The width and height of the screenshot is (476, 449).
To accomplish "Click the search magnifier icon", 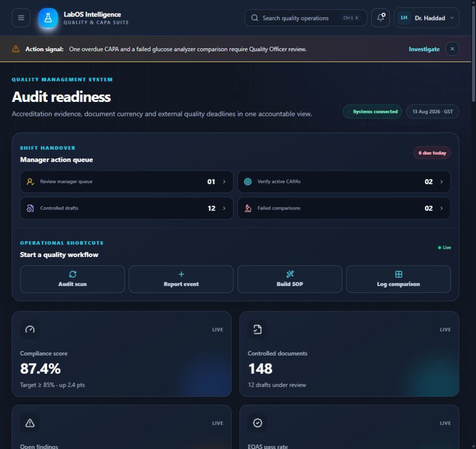I will tap(254, 18).
